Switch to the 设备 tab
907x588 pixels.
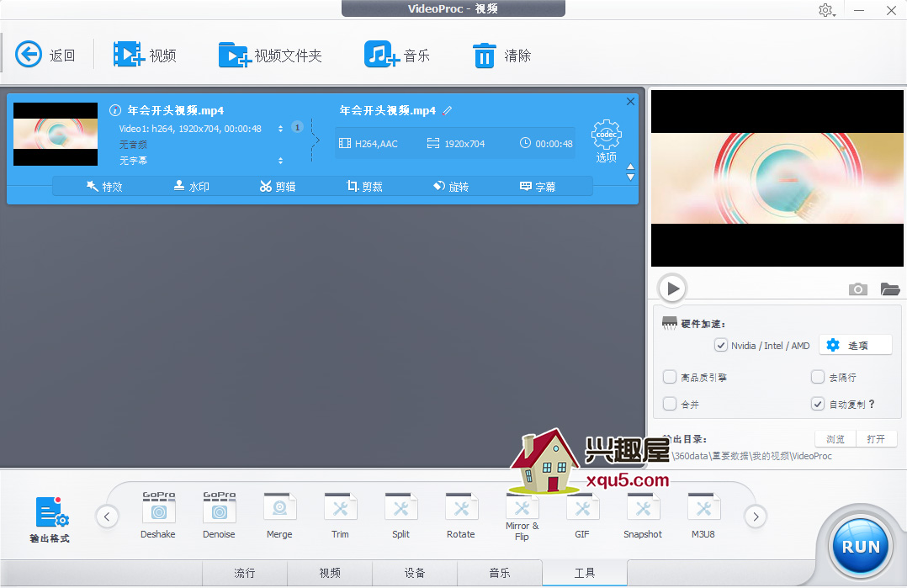(415, 573)
